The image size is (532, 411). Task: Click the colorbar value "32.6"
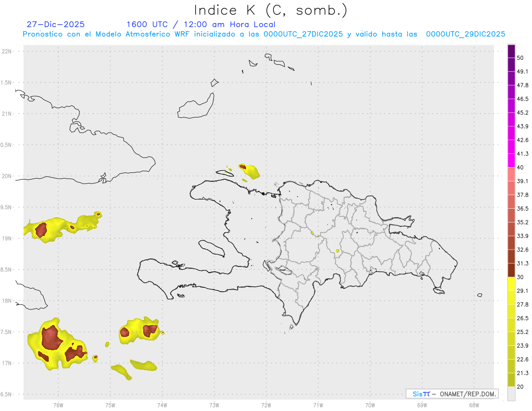(523, 250)
